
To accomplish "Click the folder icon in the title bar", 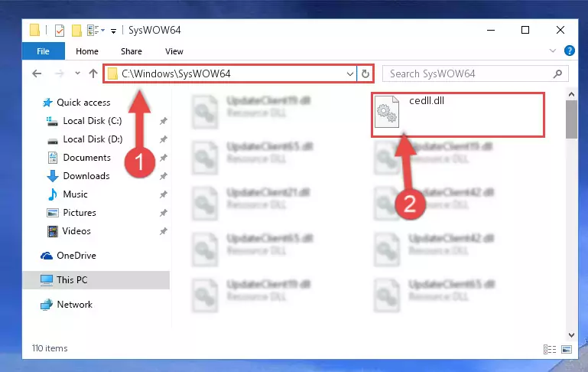I will [34, 30].
